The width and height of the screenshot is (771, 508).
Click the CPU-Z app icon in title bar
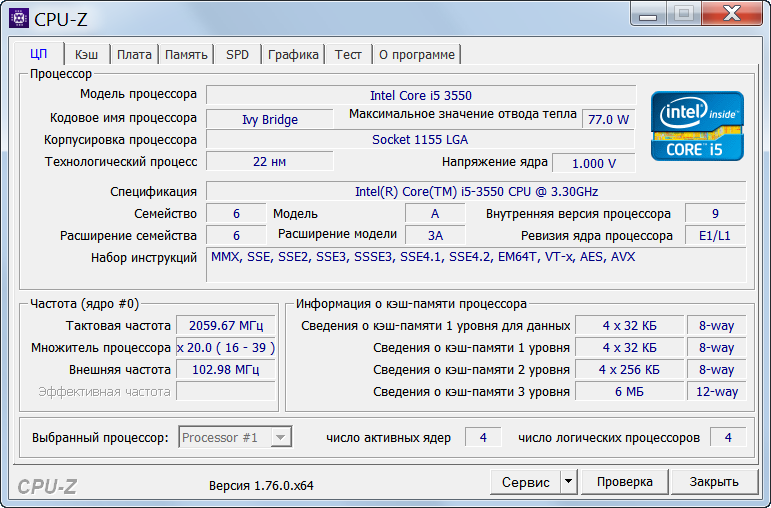[x=19, y=17]
